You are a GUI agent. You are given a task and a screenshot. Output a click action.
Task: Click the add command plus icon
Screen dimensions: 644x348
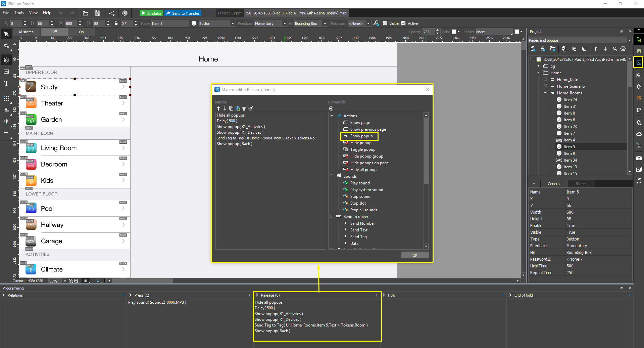[x=331, y=108]
